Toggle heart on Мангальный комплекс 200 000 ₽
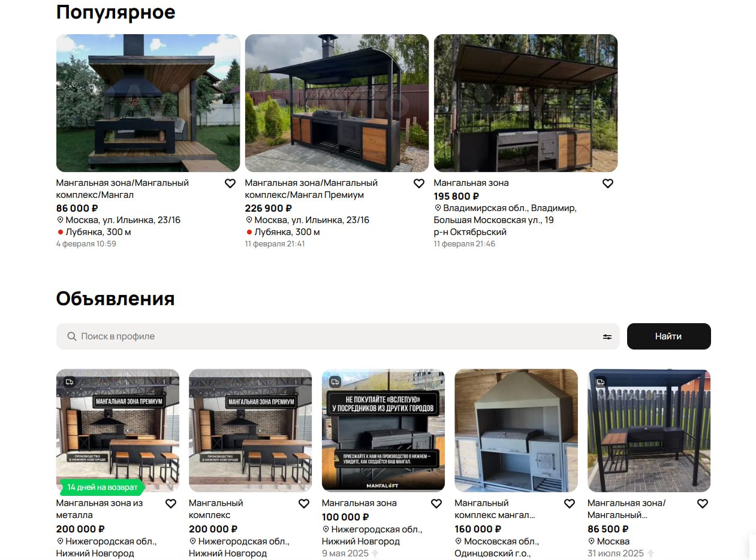 point(304,504)
